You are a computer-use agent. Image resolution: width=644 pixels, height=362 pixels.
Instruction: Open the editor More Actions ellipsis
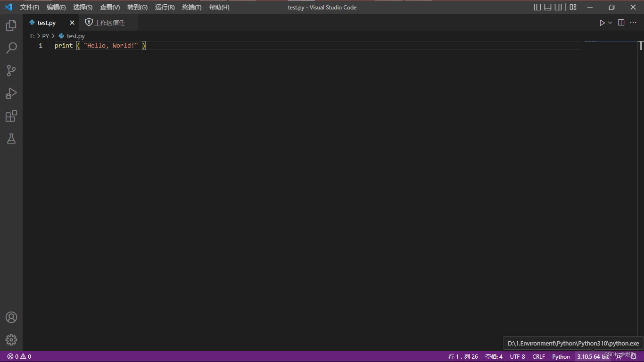click(633, 23)
